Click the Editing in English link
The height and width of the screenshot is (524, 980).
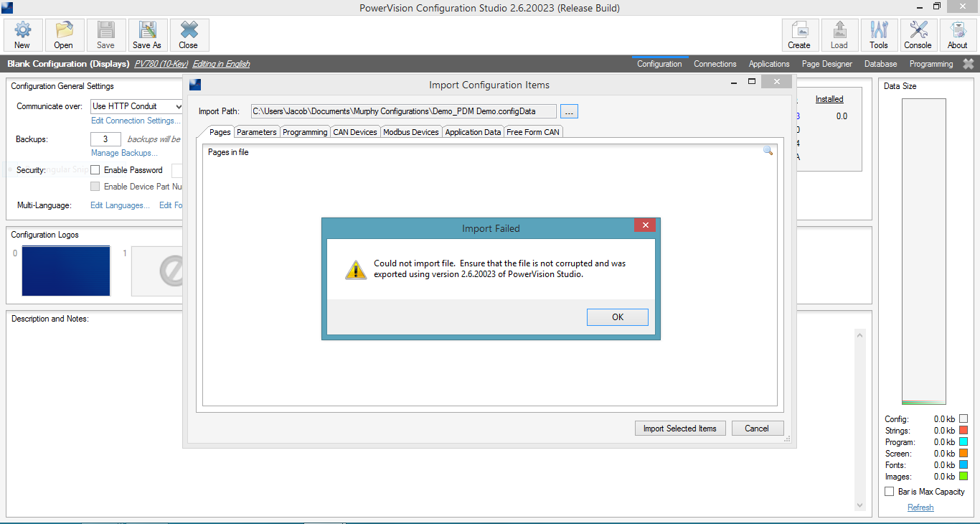(222, 64)
